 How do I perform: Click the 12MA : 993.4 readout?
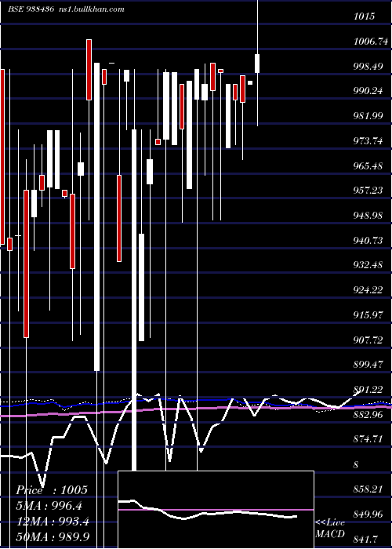[x=53, y=522]
